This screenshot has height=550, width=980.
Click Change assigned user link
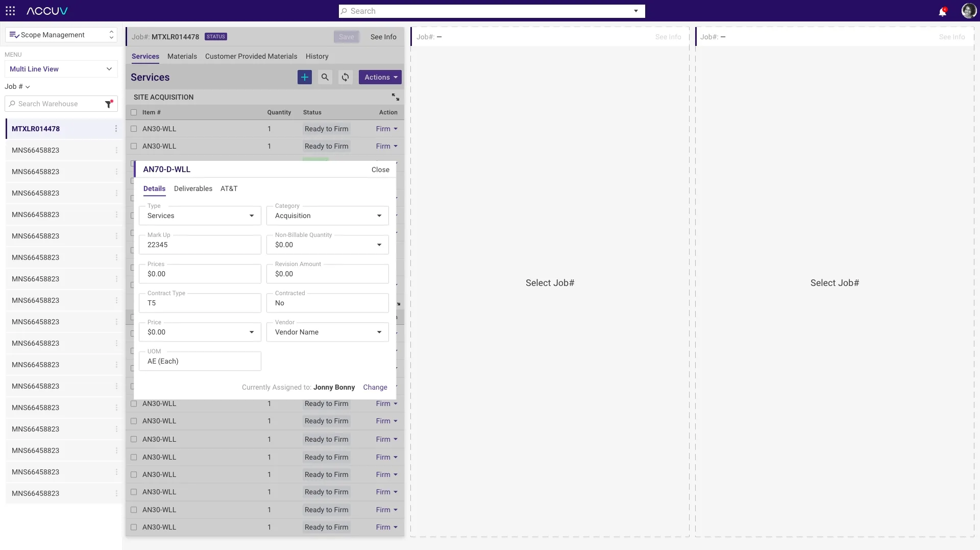tap(375, 387)
